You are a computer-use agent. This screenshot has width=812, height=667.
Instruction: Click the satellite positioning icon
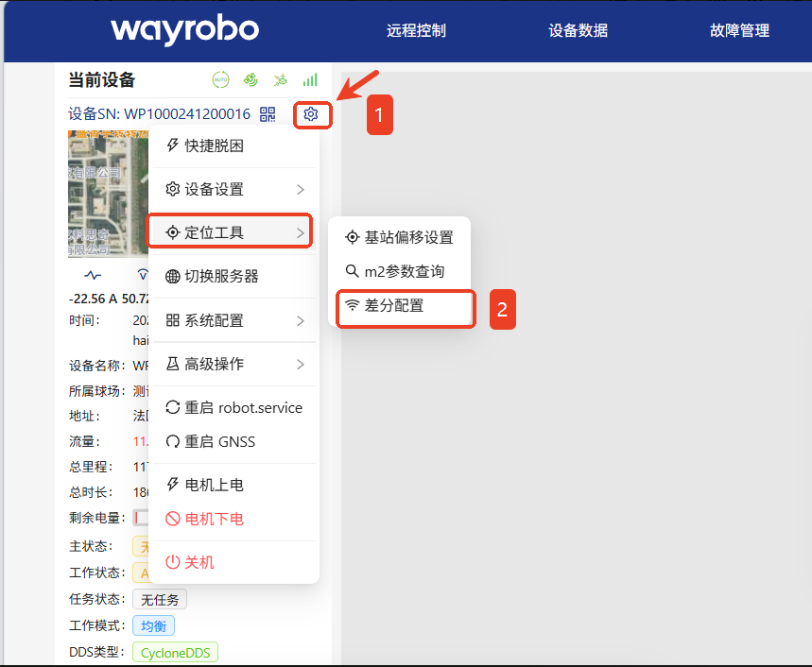pyautogui.click(x=280, y=79)
